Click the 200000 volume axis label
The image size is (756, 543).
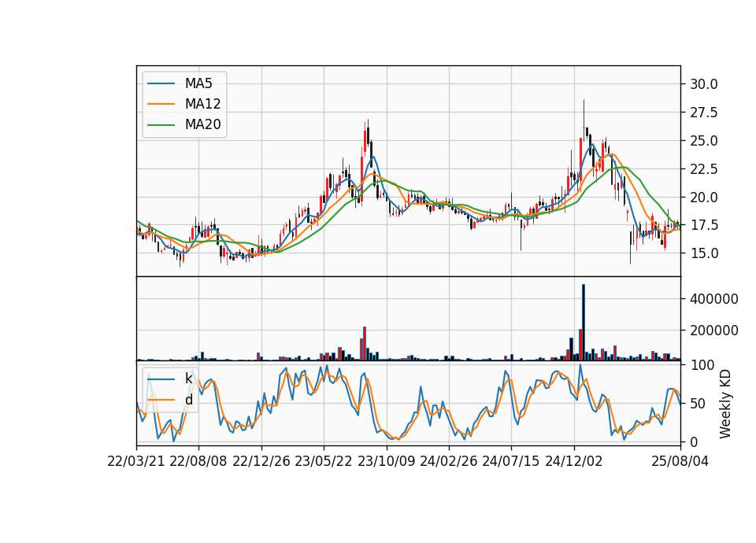click(714, 331)
